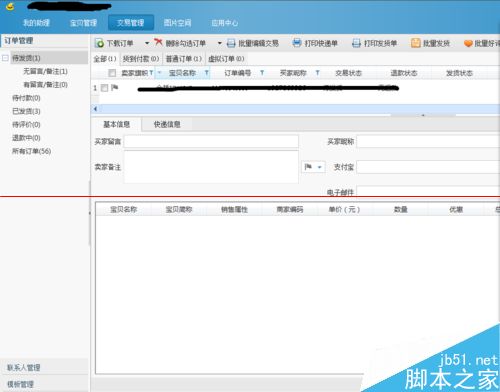Click the orange 批量好评 heart icon
This screenshot has width=500, height=392.
coord(468,43)
